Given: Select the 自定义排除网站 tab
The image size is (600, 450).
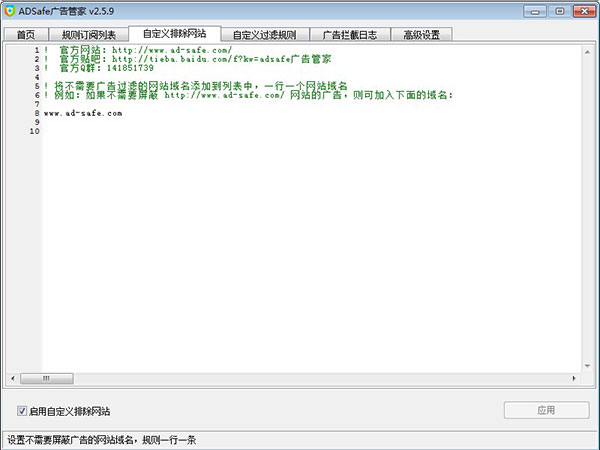Looking at the screenshot, I should point(174,34).
